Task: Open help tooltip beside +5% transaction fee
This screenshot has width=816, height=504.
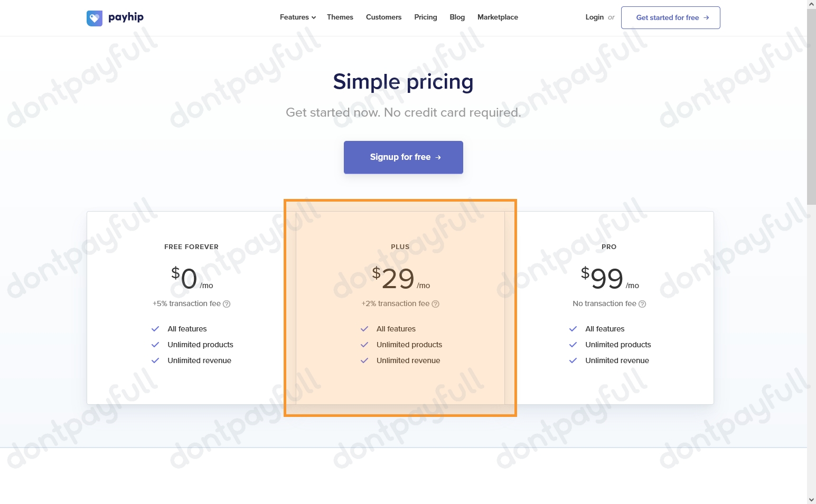Action: (227, 304)
